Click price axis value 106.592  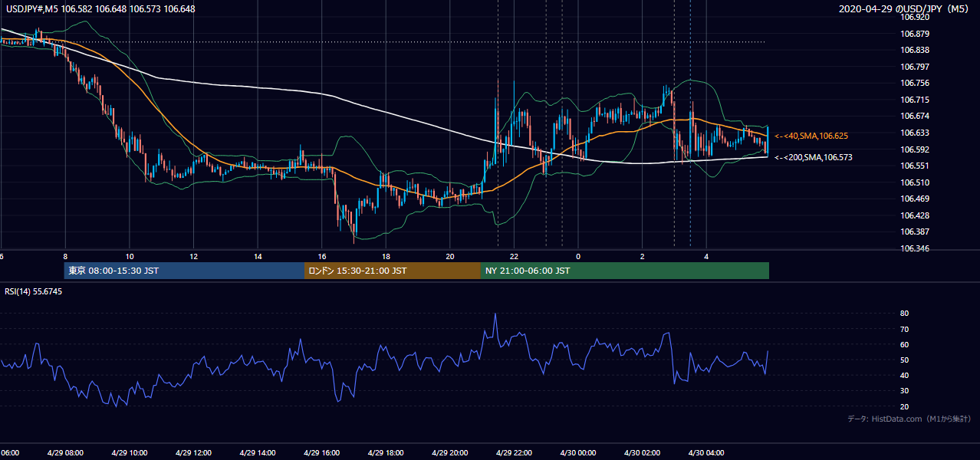coord(915,149)
